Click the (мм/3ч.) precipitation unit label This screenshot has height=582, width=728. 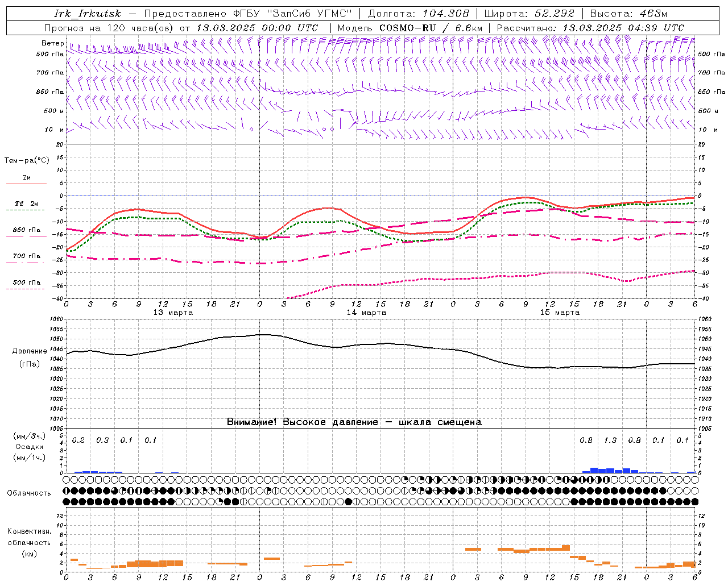coord(30,436)
